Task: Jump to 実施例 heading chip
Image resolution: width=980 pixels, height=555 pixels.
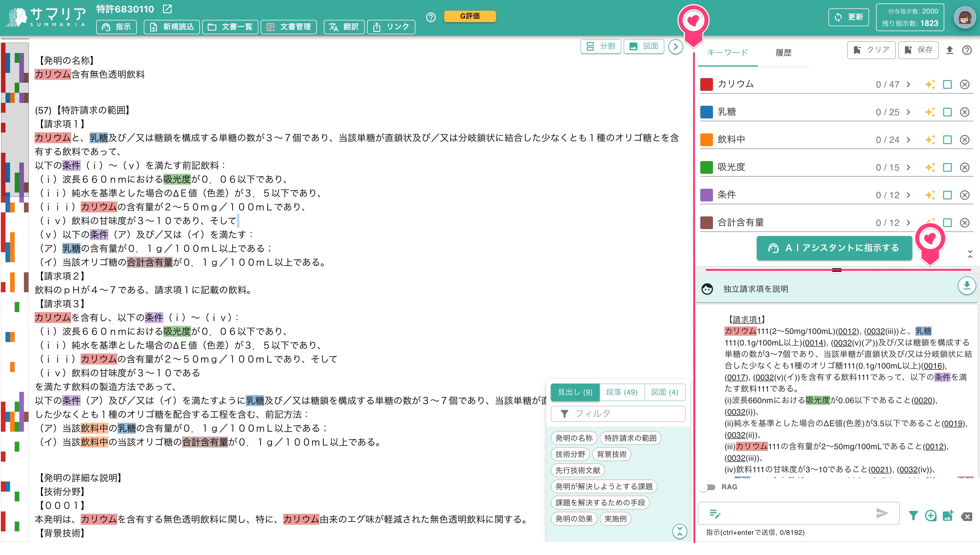Action: 615,519
